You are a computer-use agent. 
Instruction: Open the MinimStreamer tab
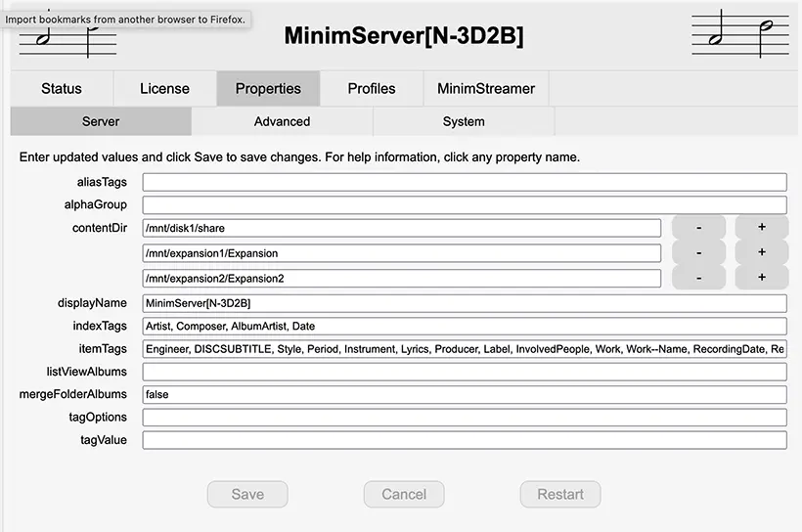click(486, 88)
